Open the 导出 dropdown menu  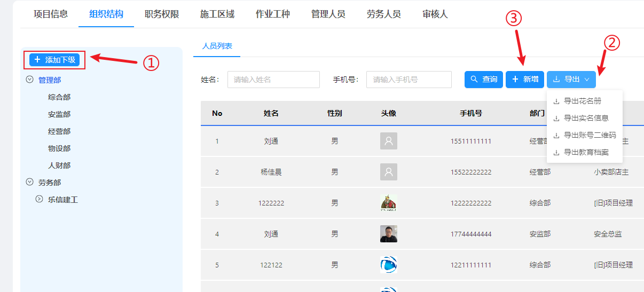pyautogui.click(x=571, y=80)
